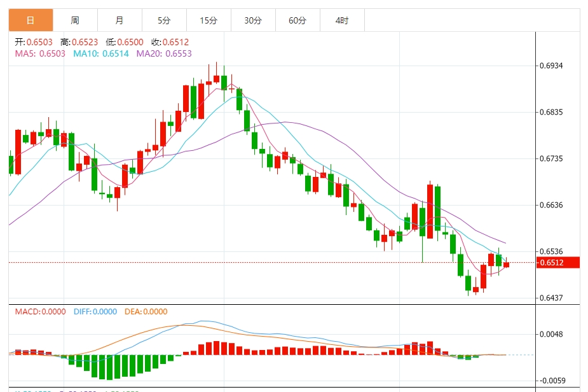Open the 60分 timeframe tab
This screenshot has width=588, height=392.
(297, 20)
